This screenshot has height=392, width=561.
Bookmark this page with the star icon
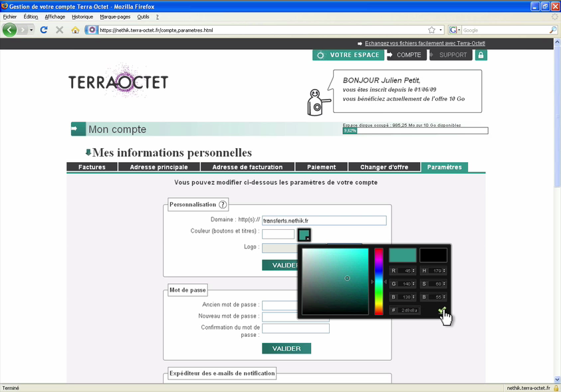pyautogui.click(x=432, y=30)
